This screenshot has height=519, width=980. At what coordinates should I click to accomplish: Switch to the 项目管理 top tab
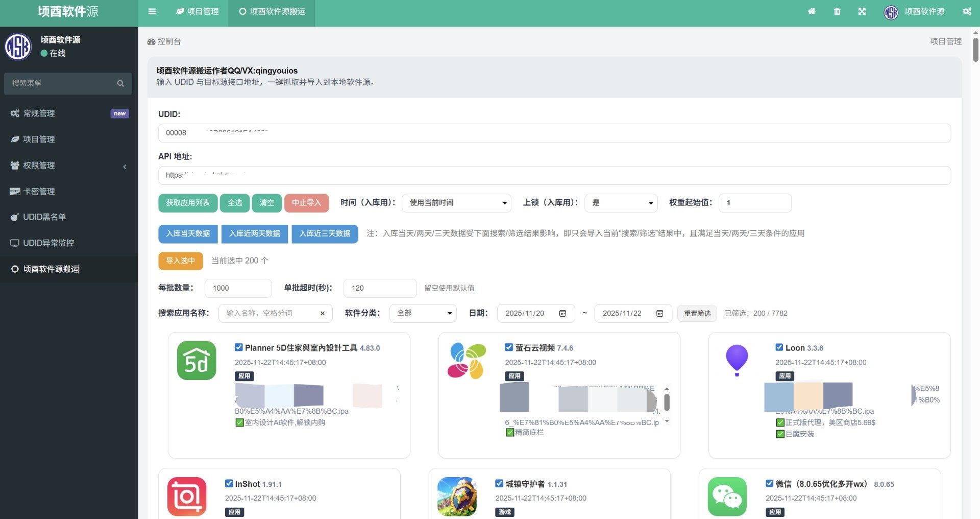[197, 11]
